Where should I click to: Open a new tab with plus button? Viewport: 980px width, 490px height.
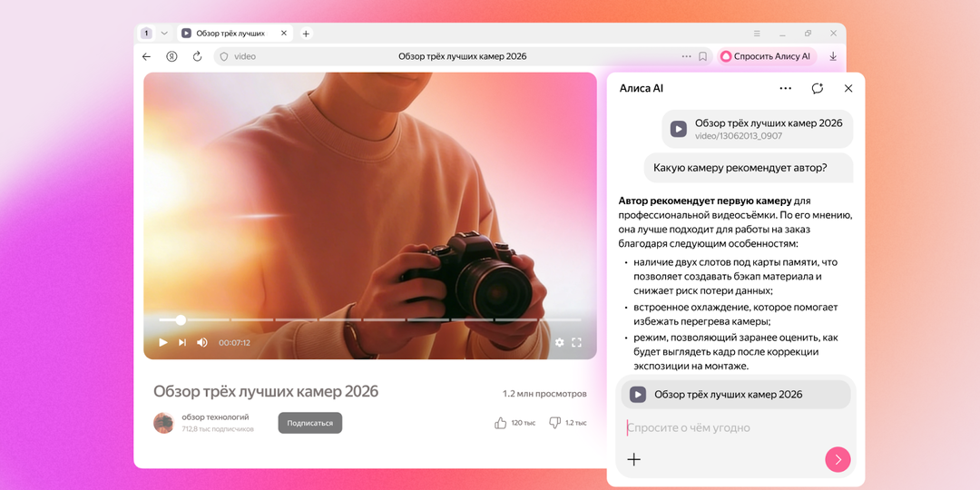306,34
